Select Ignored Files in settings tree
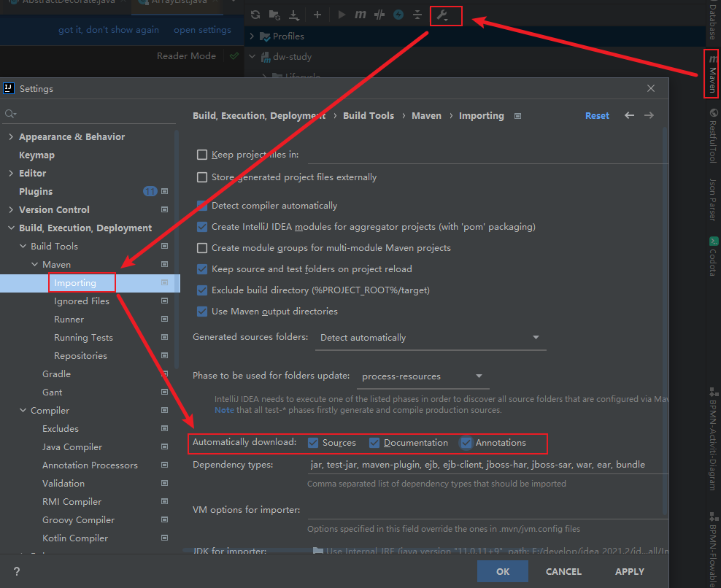721x588 pixels. point(82,301)
